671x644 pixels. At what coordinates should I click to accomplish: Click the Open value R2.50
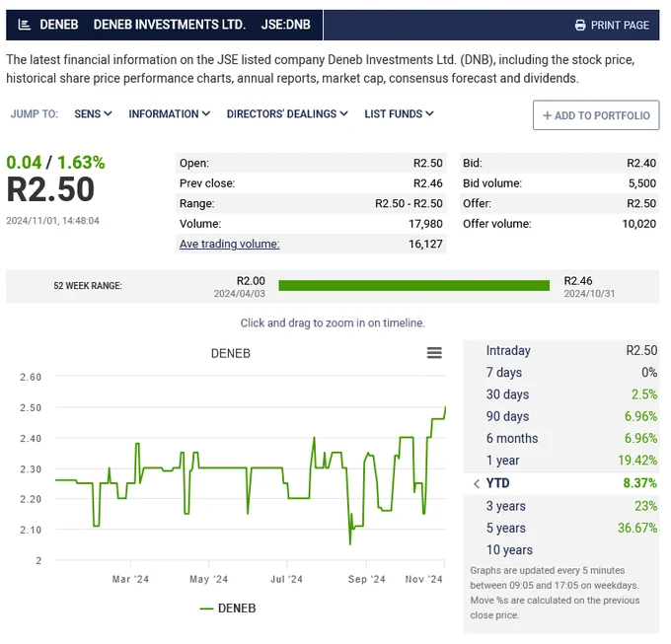(428, 163)
